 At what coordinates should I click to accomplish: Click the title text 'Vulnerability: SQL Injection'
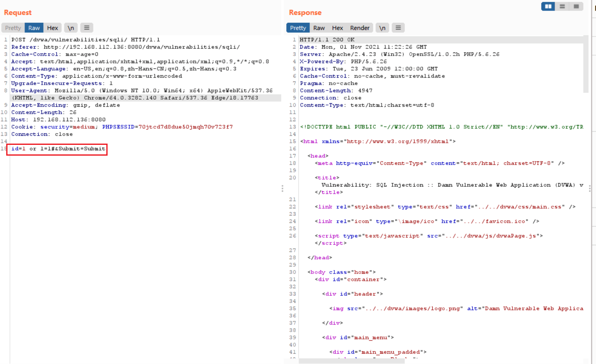[x=373, y=185]
